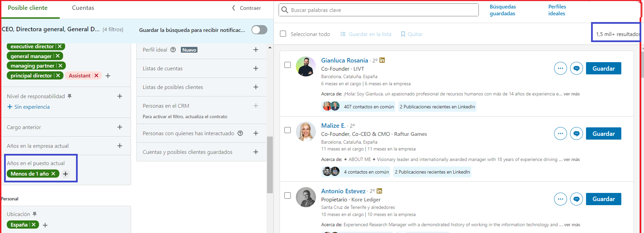644x233 pixels.
Task: Click the Contraer chevron icon
Action: 233,8
